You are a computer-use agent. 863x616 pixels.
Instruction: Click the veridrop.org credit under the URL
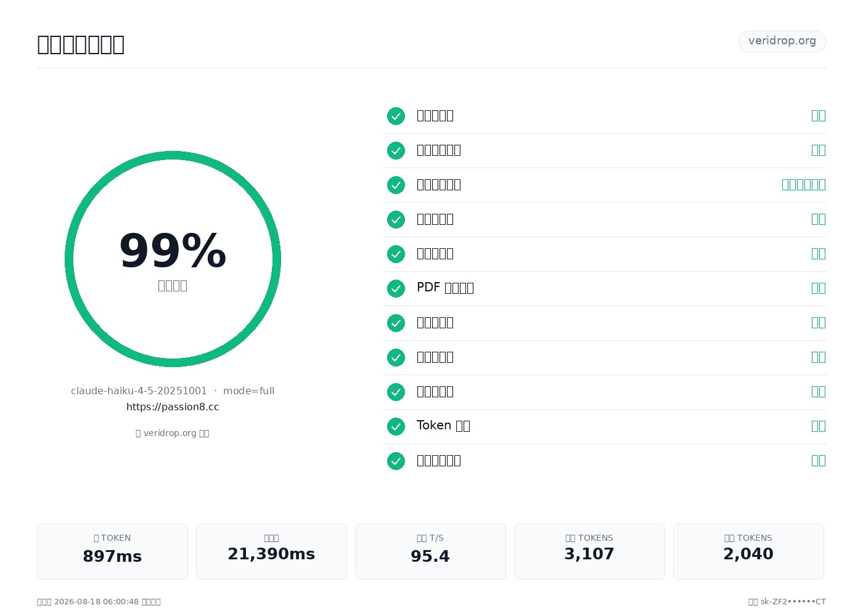click(x=173, y=433)
